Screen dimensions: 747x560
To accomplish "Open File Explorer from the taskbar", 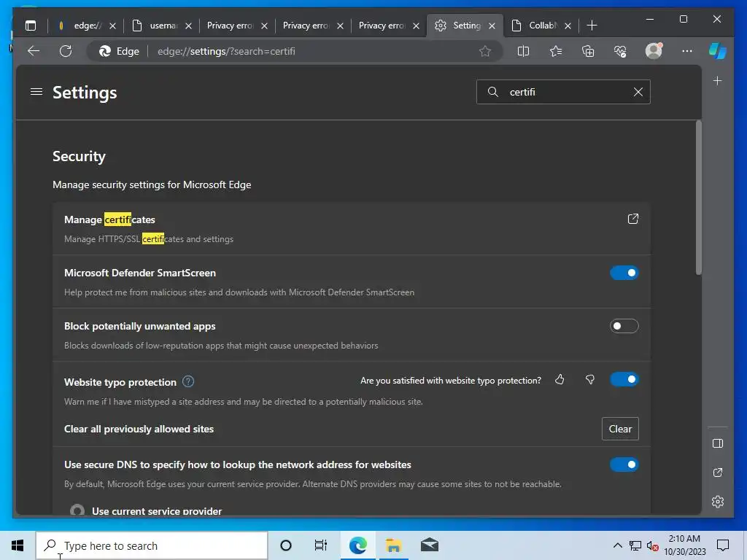I will click(393, 545).
